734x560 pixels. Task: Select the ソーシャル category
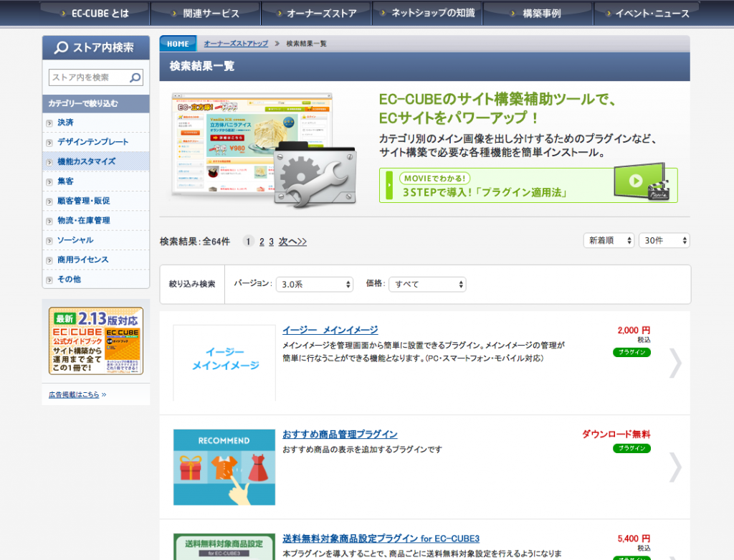pyautogui.click(x=75, y=241)
